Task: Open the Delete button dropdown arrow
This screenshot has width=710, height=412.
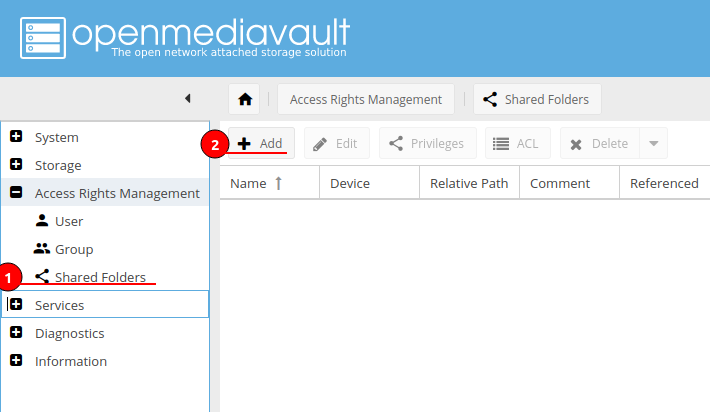Action: tap(653, 144)
